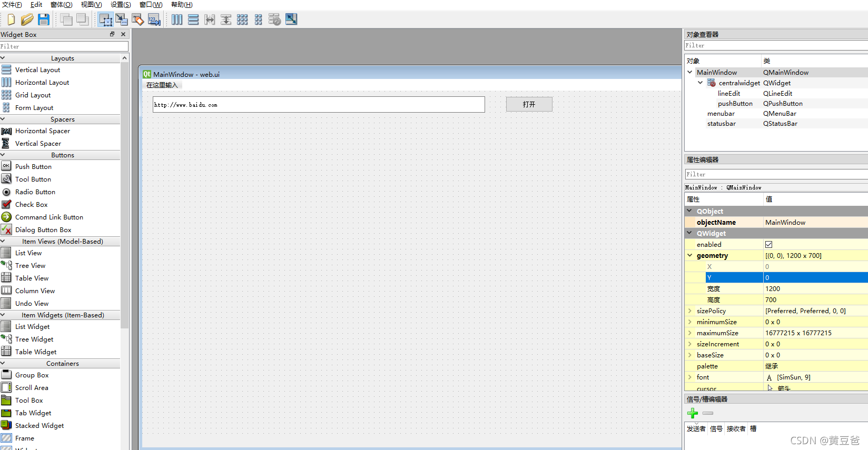The image size is (868, 450).
Task: Select statusbar in object inspector
Action: pos(721,123)
